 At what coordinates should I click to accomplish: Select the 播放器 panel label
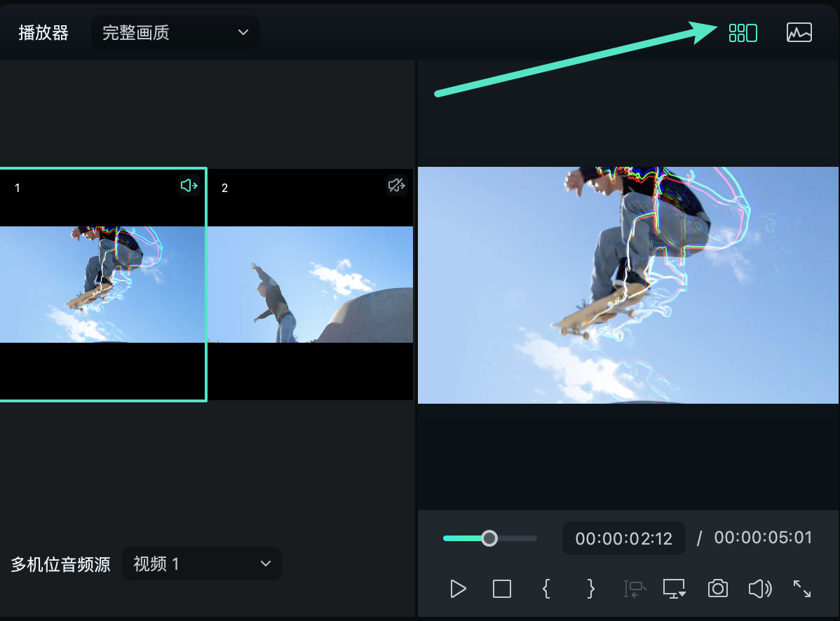(43, 32)
